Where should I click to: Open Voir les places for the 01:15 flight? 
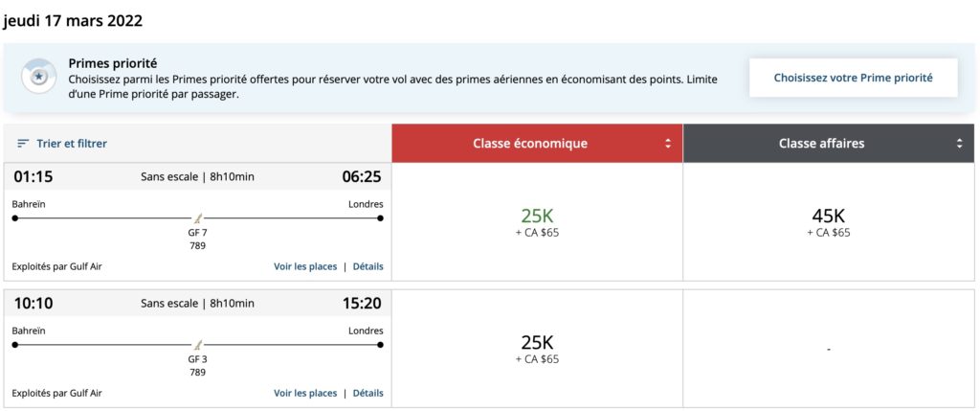(305, 266)
